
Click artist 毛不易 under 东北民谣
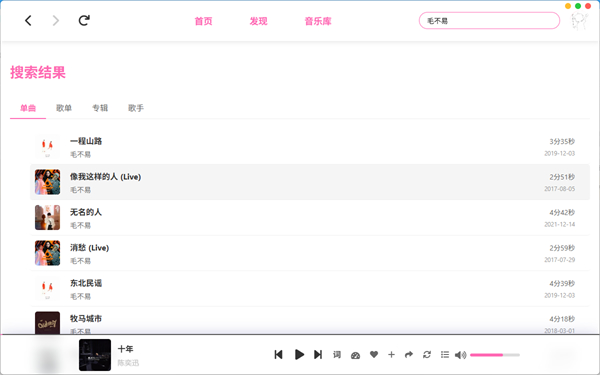80,297
